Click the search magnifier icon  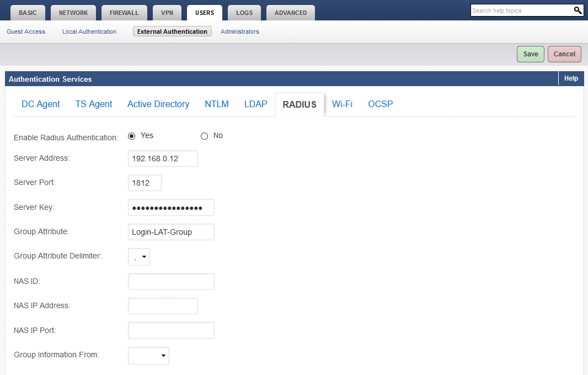coord(578,10)
